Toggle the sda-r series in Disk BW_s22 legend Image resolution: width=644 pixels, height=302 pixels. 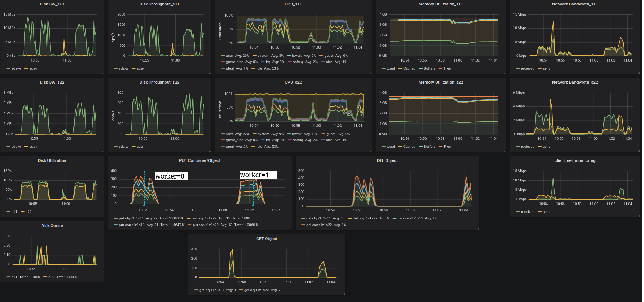(33, 147)
